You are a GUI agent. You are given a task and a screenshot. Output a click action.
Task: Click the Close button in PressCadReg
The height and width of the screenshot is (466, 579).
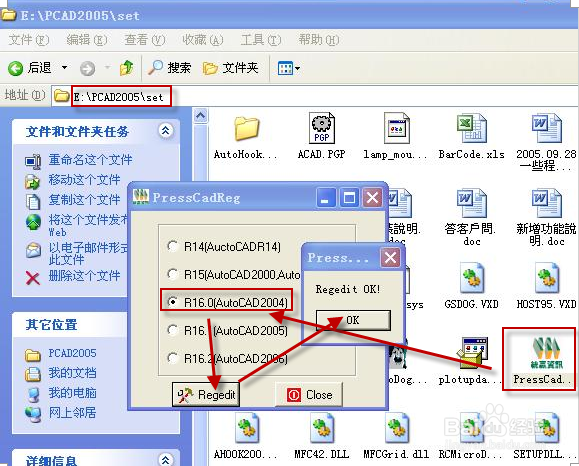click(309, 395)
